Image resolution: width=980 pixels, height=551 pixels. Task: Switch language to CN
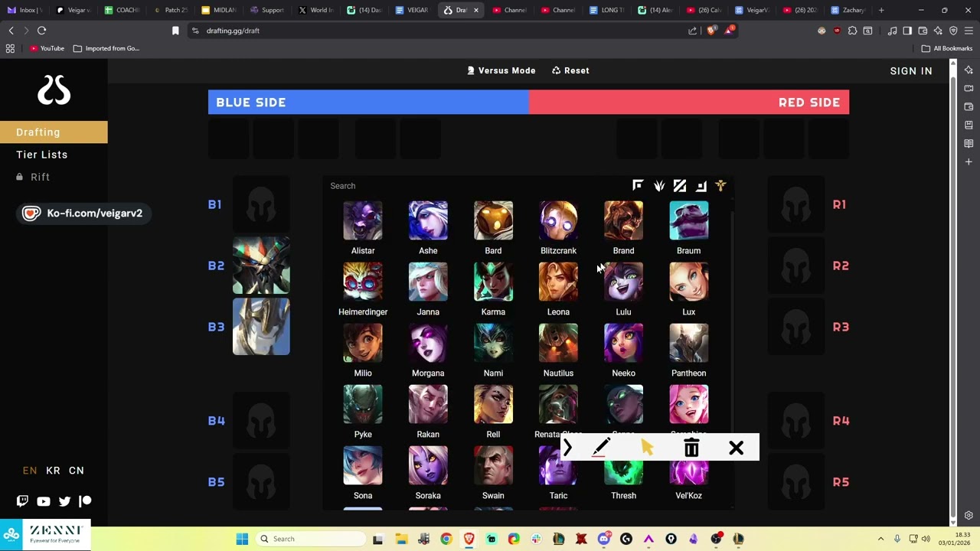[x=77, y=471]
